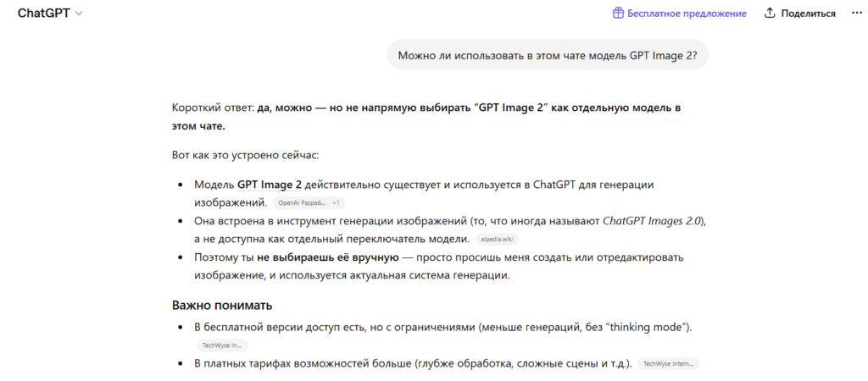
Task: Click the bullet starting В платных тарифах возможностей
Action: coord(413,364)
